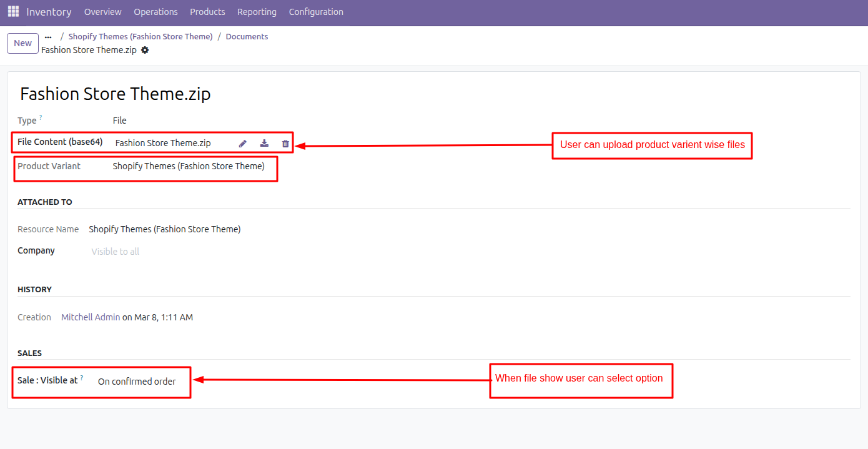The width and height of the screenshot is (868, 449).
Task: Click the pencil edit file icon
Action: pos(243,144)
